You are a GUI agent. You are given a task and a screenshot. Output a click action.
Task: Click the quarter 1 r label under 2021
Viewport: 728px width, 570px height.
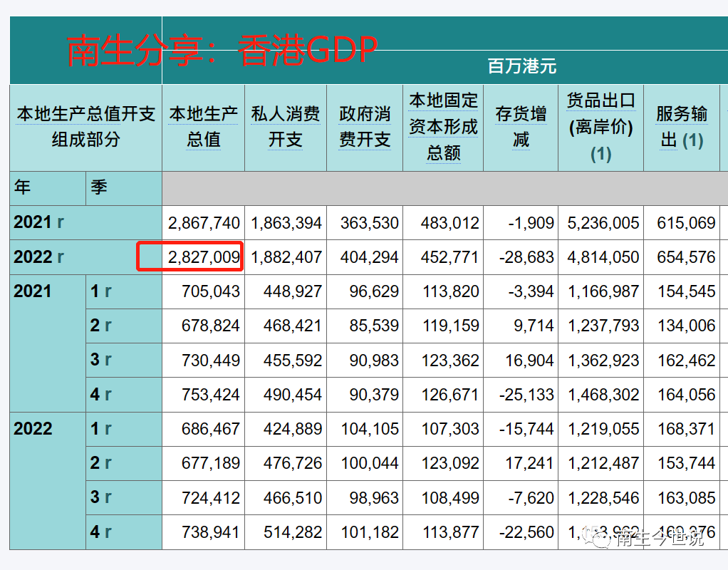tap(103, 291)
